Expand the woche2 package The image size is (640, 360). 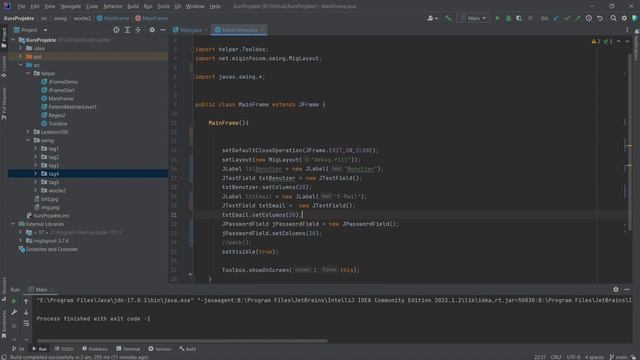[36, 191]
